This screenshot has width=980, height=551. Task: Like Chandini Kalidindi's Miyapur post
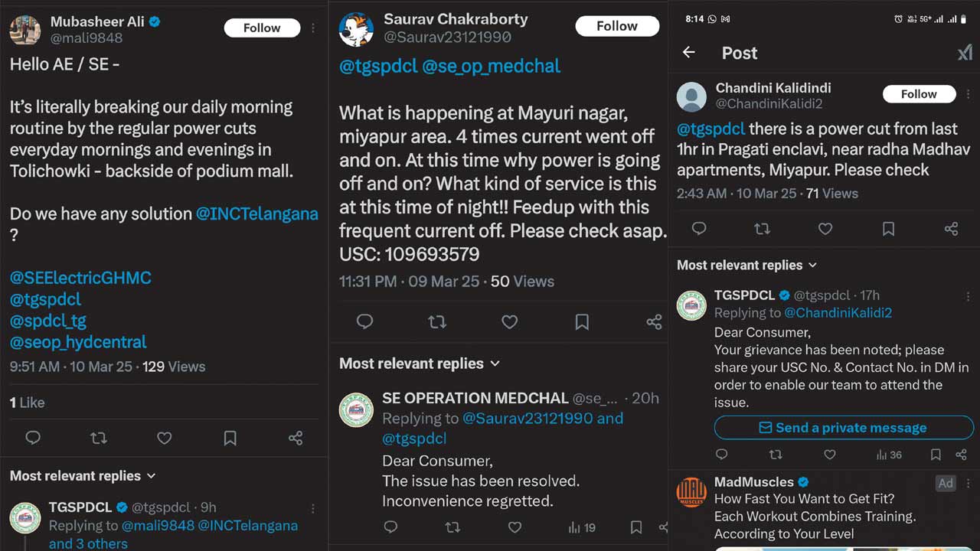pos(825,228)
